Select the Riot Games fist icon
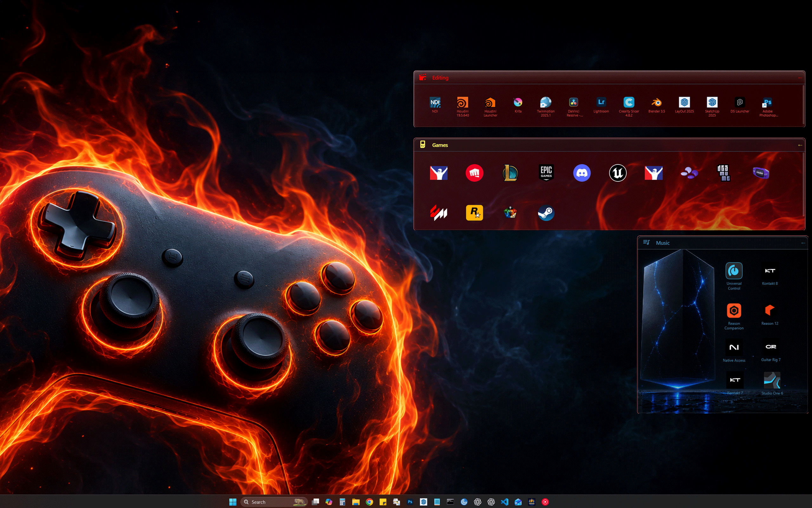 [475, 173]
